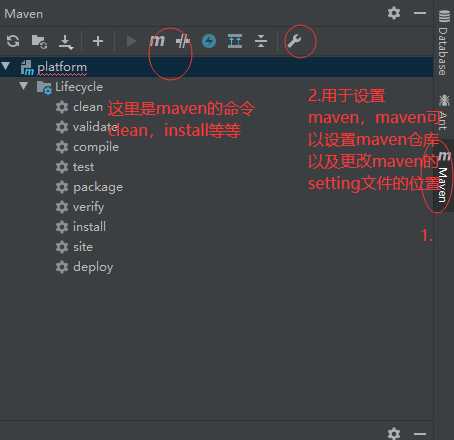Open Maven panel gear options
Image resolution: width=454 pixels, height=440 pixels.
point(394,13)
